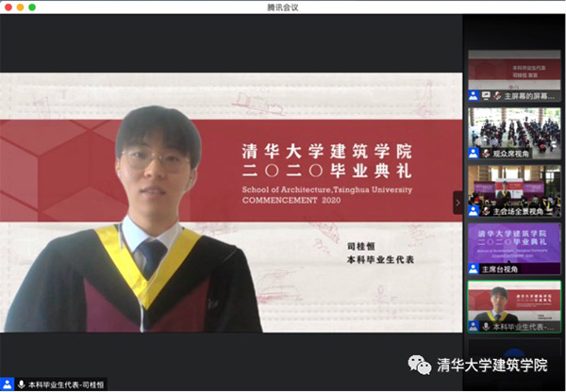Click the main speaker video area

pyautogui.click(x=231, y=203)
